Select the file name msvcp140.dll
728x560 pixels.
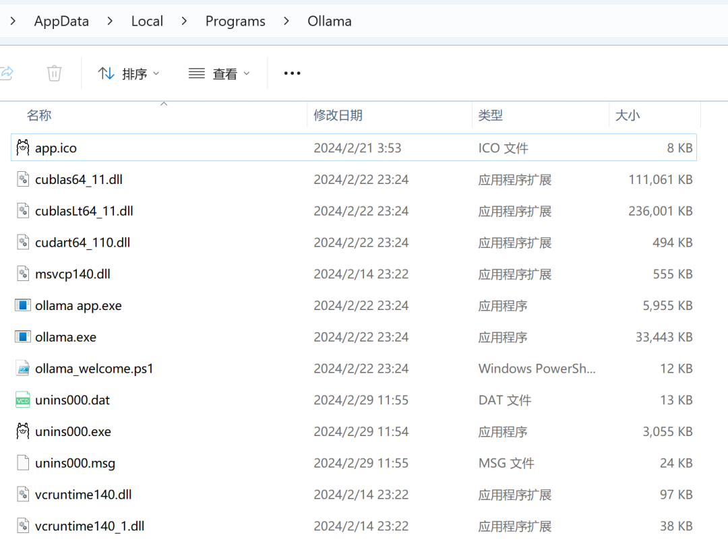73,274
